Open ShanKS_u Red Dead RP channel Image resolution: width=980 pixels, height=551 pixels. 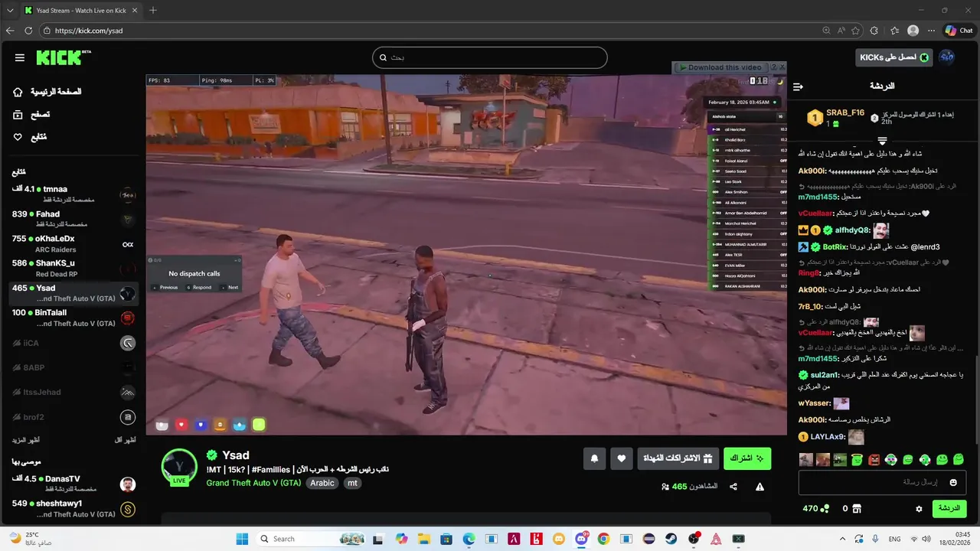click(73, 268)
